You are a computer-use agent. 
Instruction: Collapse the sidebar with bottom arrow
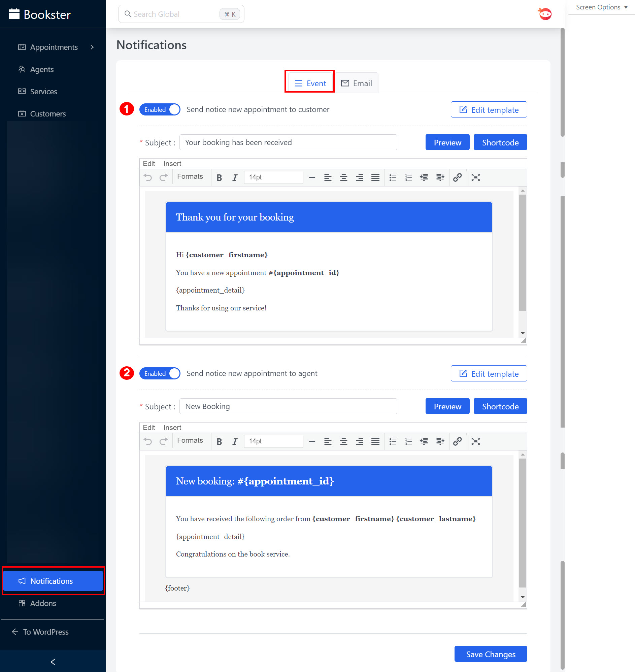(x=53, y=662)
